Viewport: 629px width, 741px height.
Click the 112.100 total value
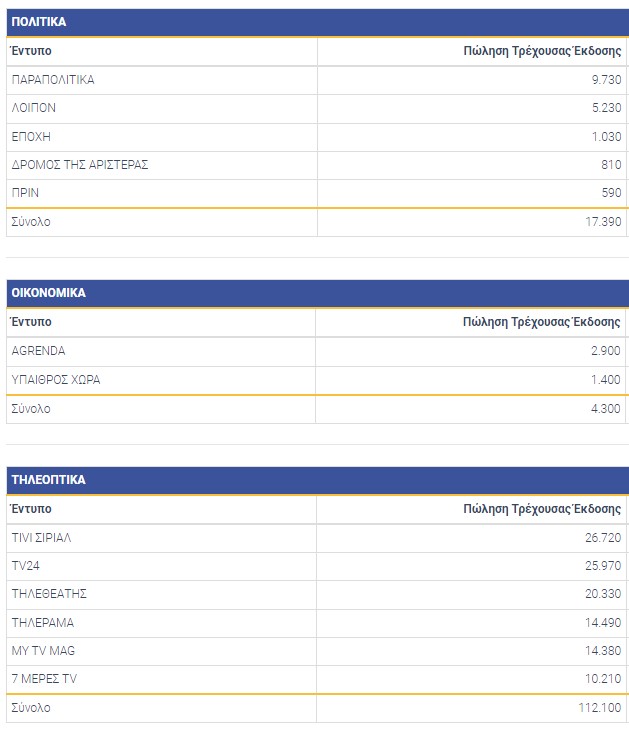(598, 708)
